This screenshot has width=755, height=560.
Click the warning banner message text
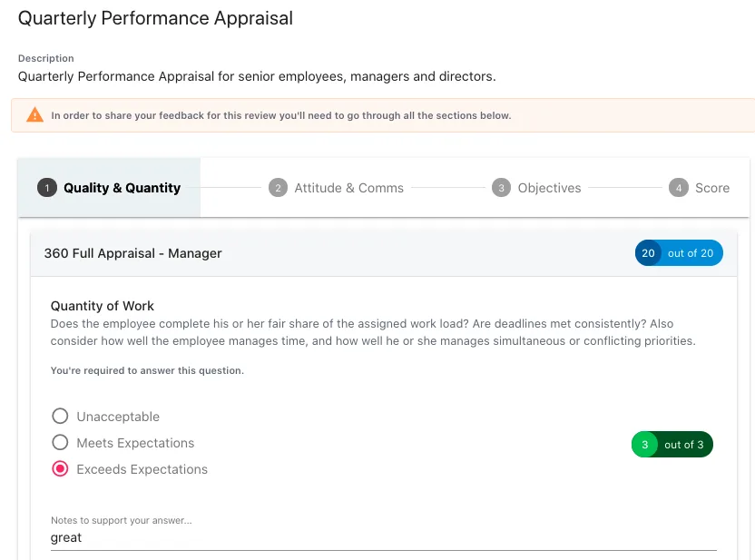[281, 115]
